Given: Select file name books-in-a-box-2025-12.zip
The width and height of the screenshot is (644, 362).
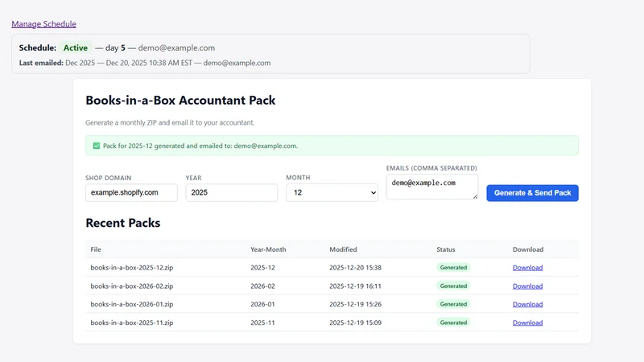Looking at the screenshot, I should click(x=132, y=268).
